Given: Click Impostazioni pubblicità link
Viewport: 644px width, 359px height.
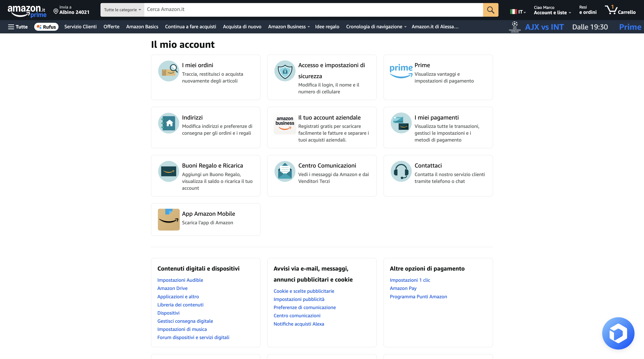Looking at the screenshot, I should pos(299,299).
